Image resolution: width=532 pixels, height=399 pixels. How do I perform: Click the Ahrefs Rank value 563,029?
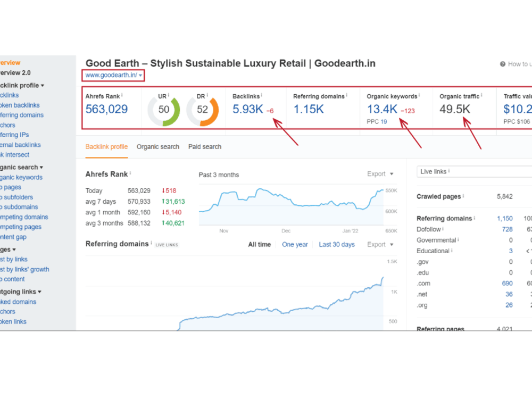[106, 109]
